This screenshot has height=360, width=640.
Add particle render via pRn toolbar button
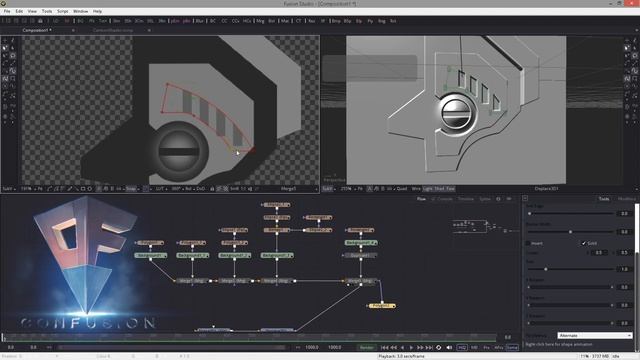click(x=187, y=21)
